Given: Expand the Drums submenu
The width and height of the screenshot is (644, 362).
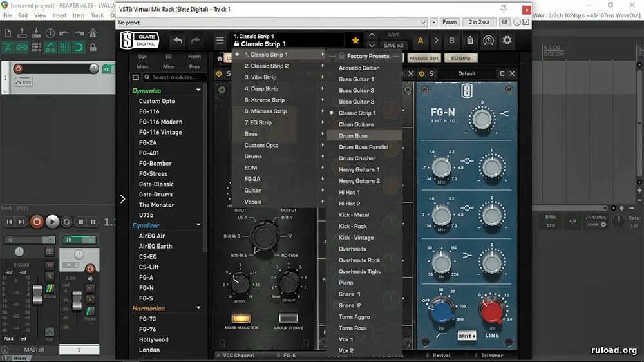Looking at the screenshot, I should (279, 157).
